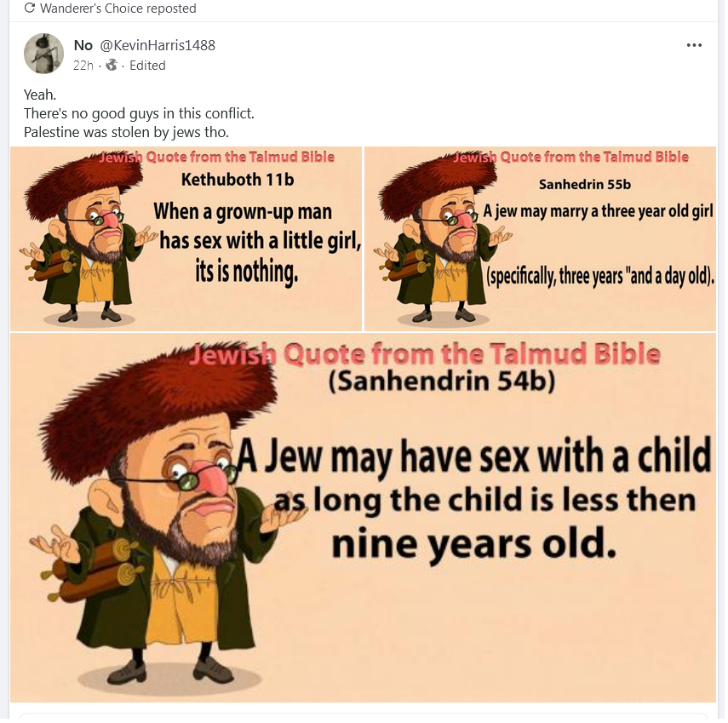Click the "Kethuboth 11b" caption inside its image
The height and width of the screenshot is (723, 728).
point(238,179)
